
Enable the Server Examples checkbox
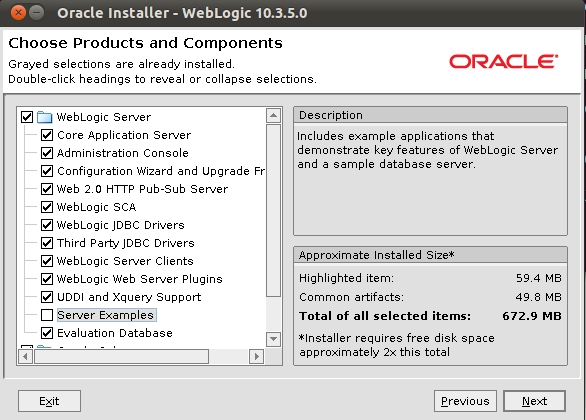click(x=47, y=315)
